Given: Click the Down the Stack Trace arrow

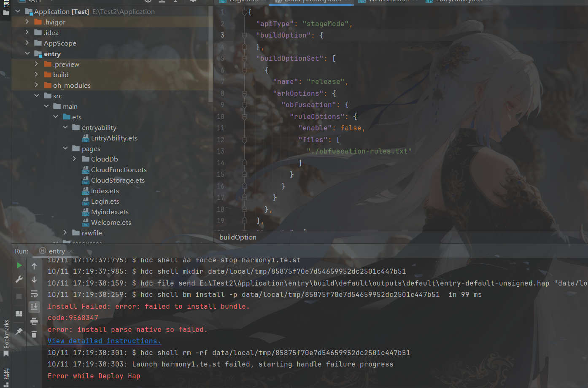Looking at the screenshot, I should 34,280.
